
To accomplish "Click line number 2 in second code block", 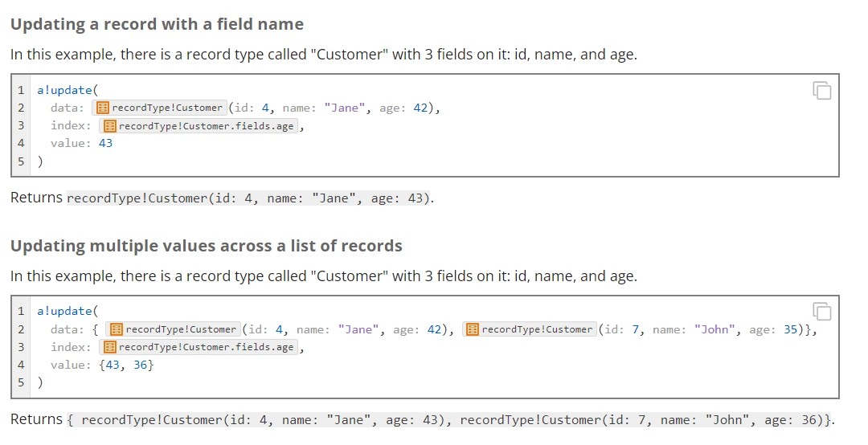I will point(21,329).
